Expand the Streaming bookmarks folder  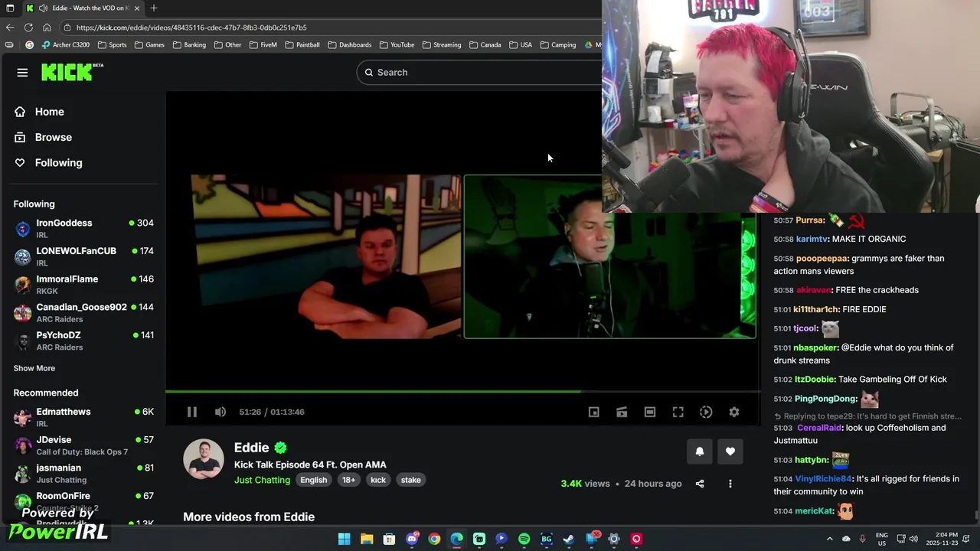click(441, 44)
